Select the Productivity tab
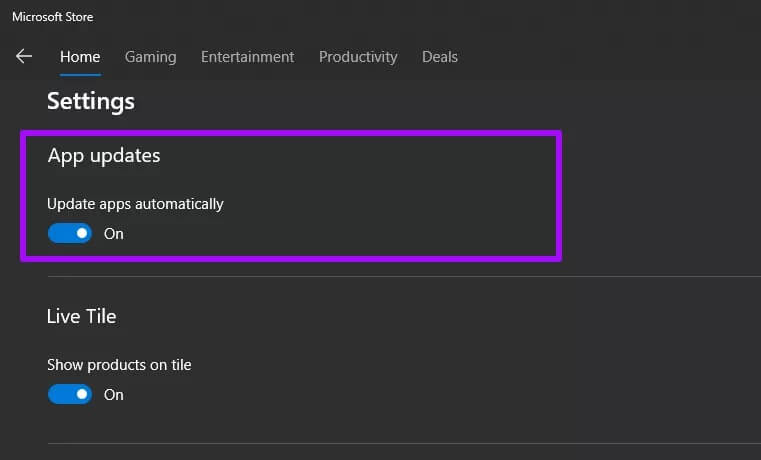761x460 pixels. [x=358, y=57]
